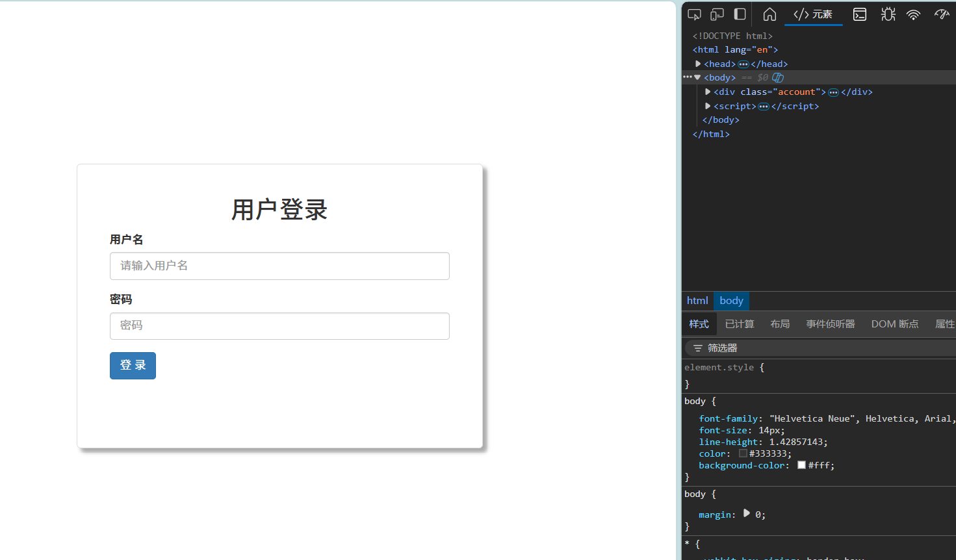The image size is (956, 560).
Task: Open the Sources debugger bug icon
Action: (888, 14)
